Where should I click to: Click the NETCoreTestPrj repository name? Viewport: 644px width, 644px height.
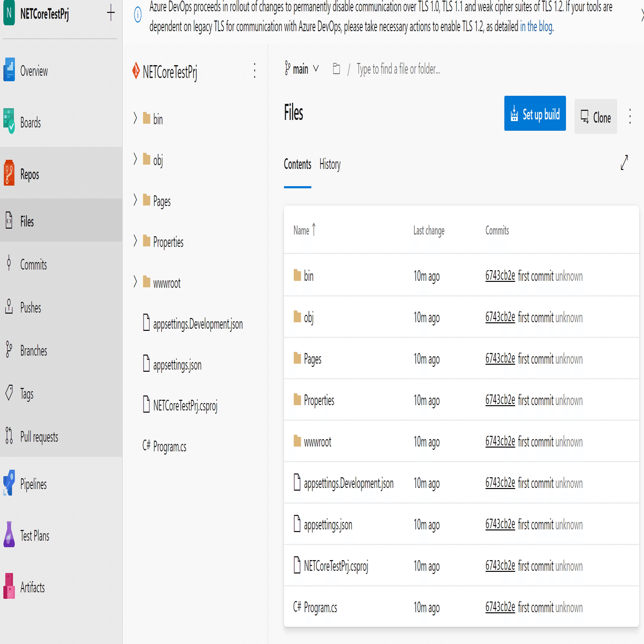(169, 72)
